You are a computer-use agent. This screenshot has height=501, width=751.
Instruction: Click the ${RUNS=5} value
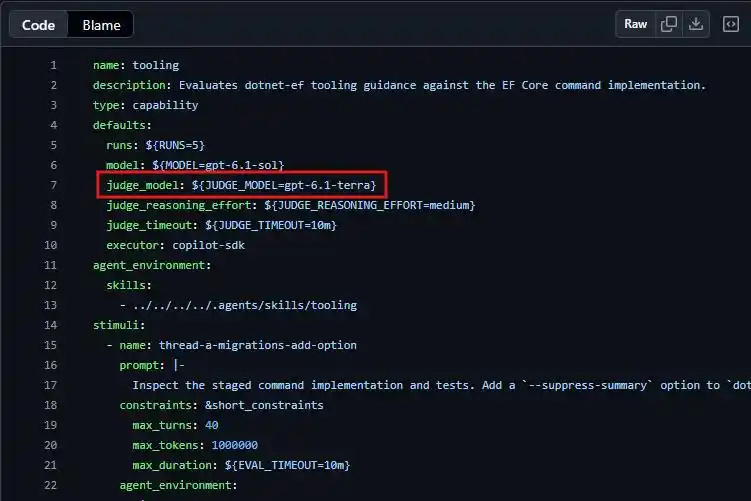(175, 145)
